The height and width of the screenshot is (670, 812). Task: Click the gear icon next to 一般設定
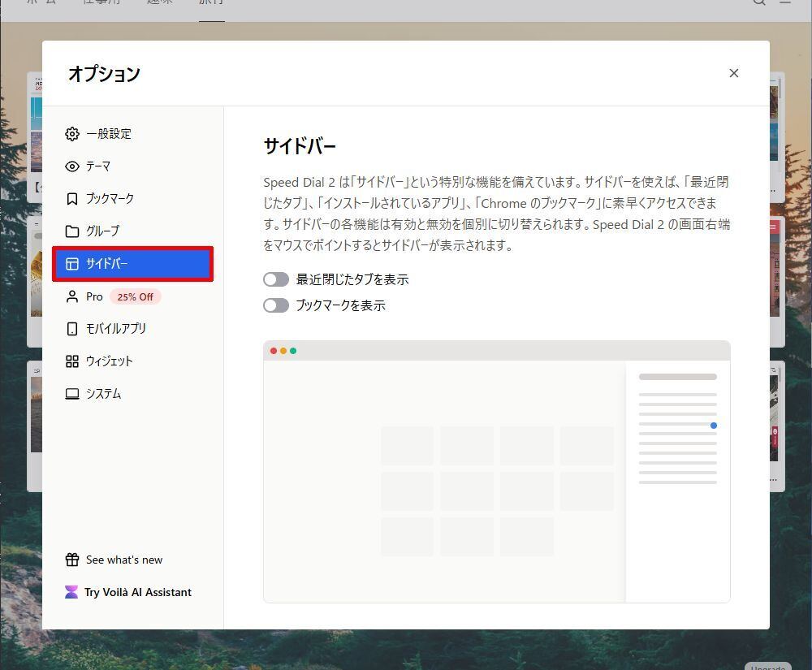coord(72,134)
